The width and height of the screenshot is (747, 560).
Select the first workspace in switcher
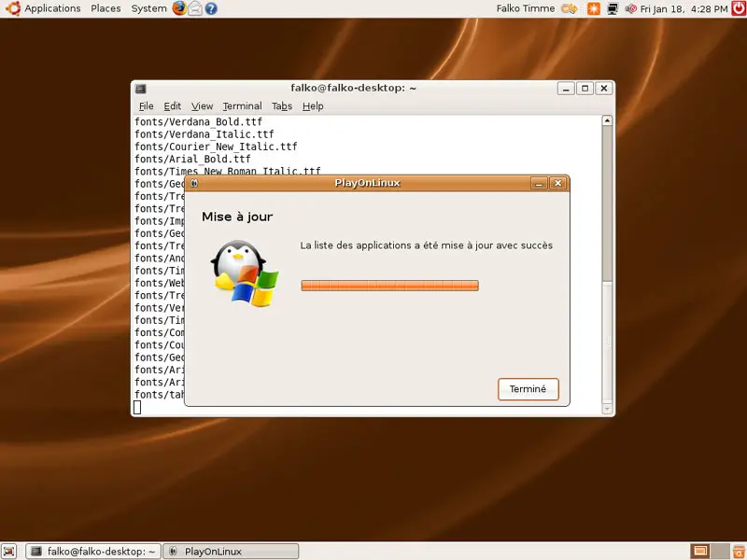point(700,551)
